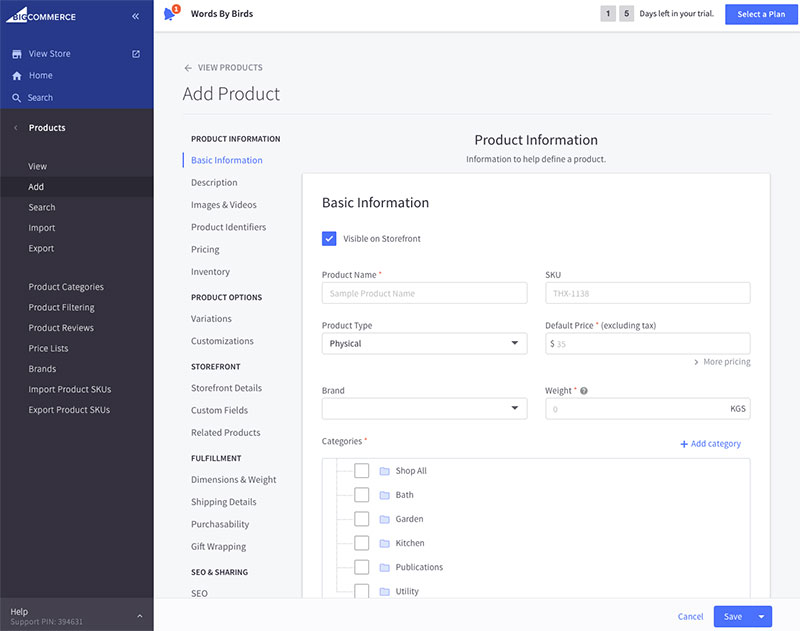Click the Select a Plan button

click(x=761, y=14)
